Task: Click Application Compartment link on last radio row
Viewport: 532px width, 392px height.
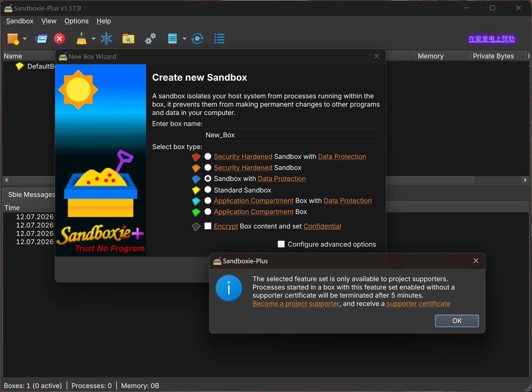Action: [x=254, y=212]
